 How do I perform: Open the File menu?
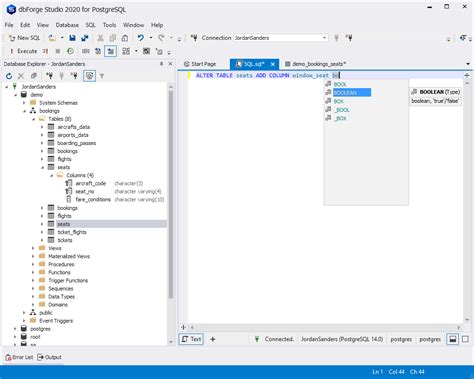(9, 25)
